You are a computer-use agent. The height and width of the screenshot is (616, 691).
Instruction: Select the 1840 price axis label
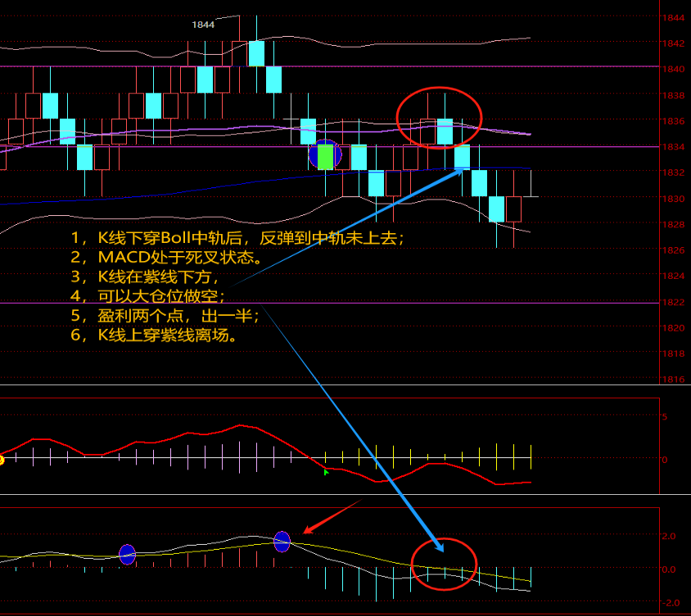[673, 70]
